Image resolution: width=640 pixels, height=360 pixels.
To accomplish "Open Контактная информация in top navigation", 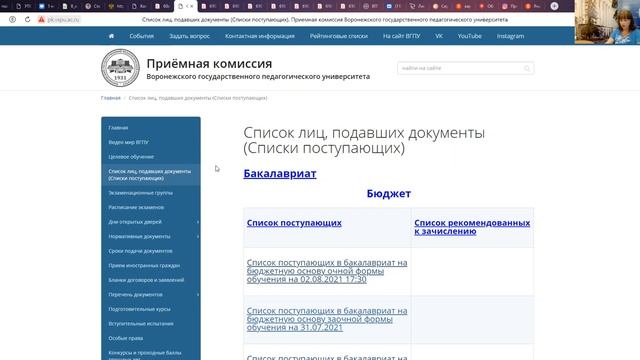I will (x=260, y=36).
